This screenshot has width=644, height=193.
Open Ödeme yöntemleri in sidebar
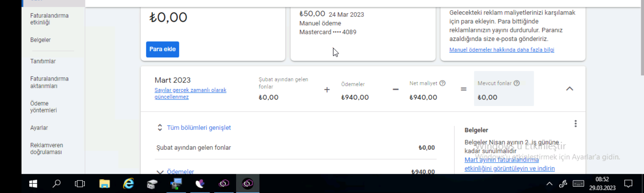point(43,107)
